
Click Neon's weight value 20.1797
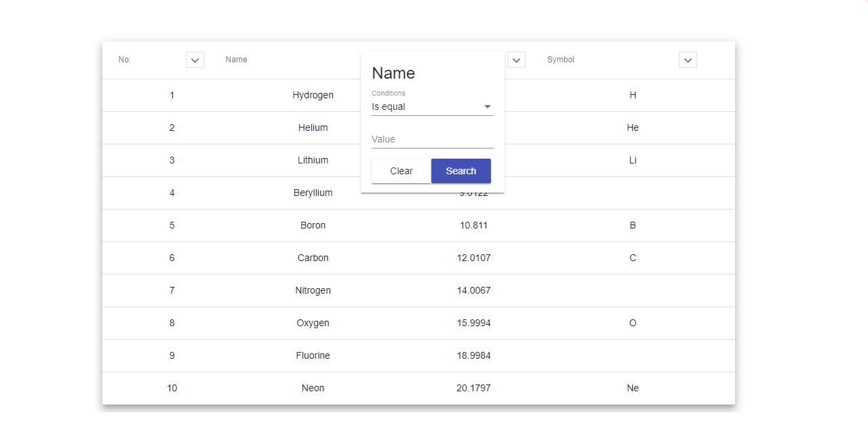473,388
